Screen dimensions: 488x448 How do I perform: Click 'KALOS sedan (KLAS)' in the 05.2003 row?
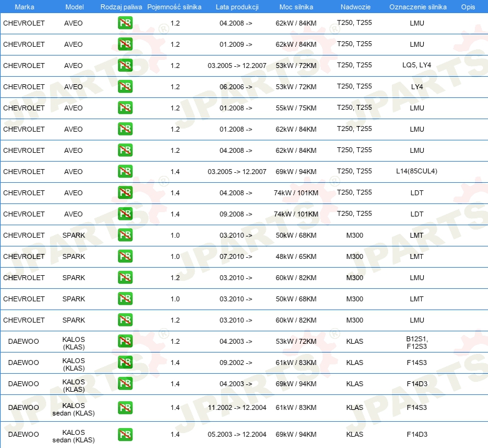coord(74,436)
